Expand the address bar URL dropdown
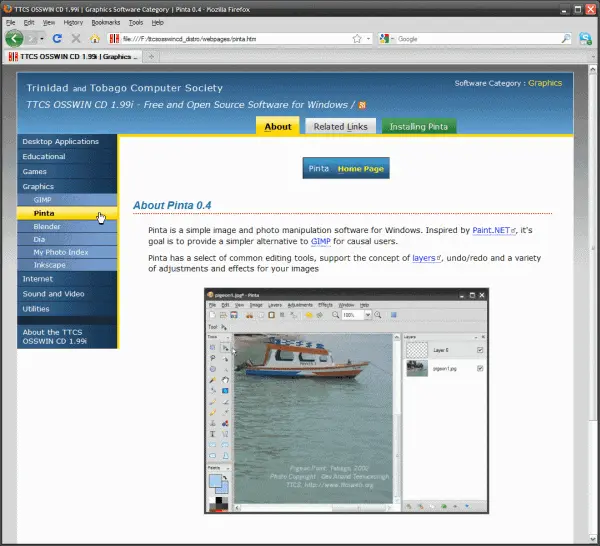Screen dimensions: 600x546 pos(370,39)
